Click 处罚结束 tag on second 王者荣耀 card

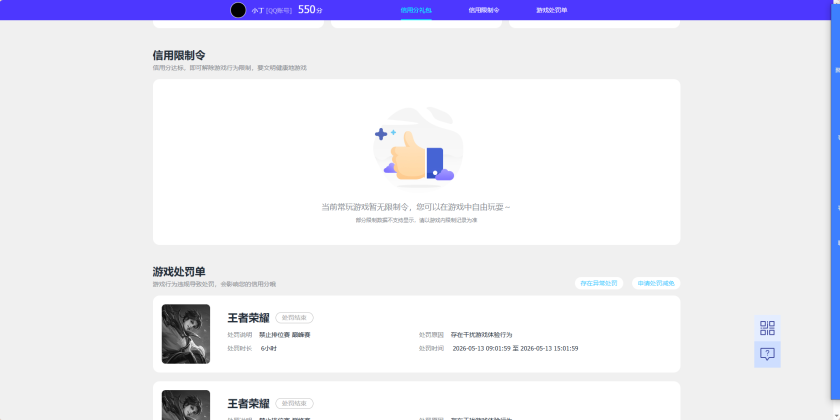pos(294,403)
